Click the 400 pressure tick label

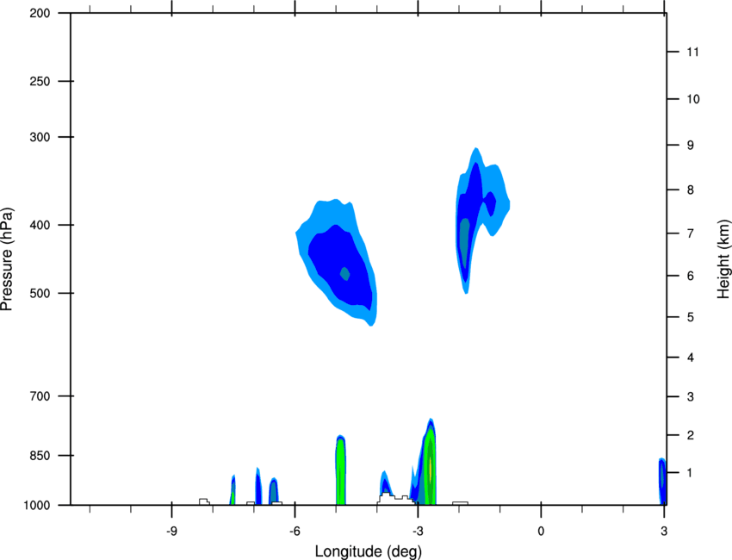[x=40, y=225]
